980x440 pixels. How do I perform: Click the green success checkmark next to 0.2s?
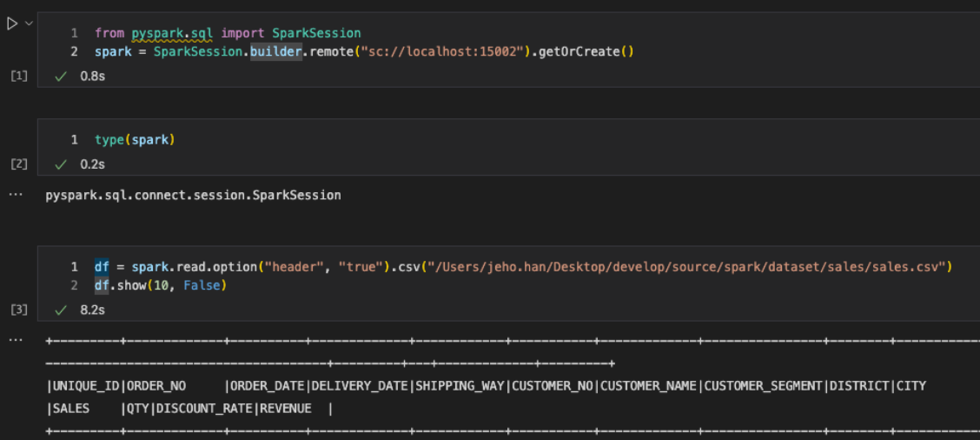pyautogui.click(x=61, y=164)
